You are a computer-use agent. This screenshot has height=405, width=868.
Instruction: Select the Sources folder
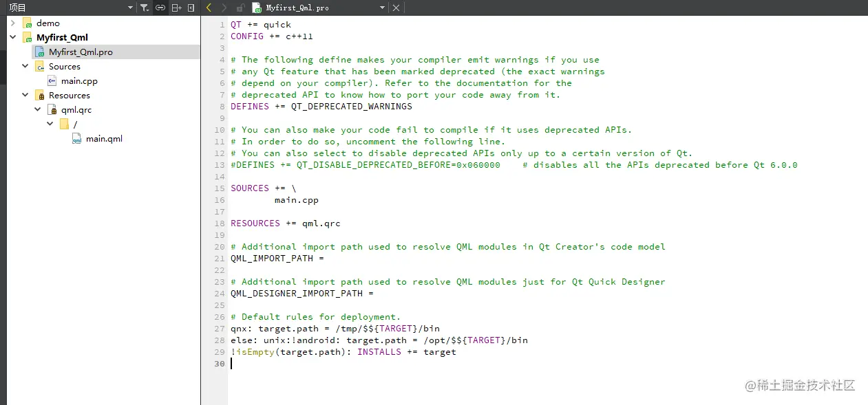(65, 66)
